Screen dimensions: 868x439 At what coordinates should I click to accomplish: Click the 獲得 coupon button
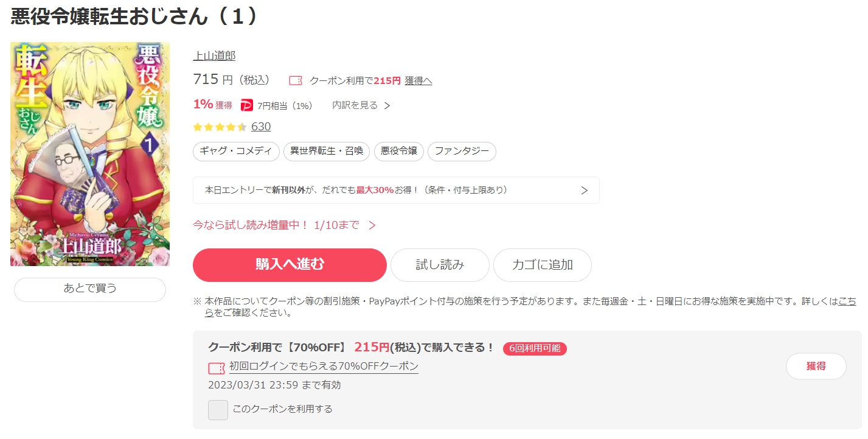coord(816,366)
